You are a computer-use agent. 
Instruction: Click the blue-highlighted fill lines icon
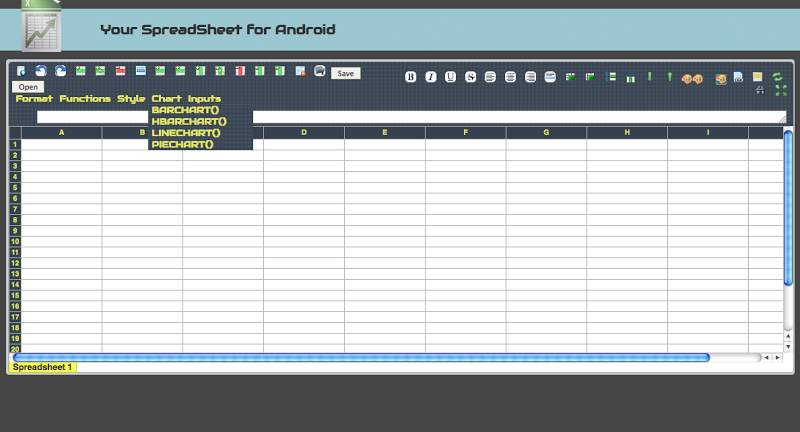tap(550, 77)
